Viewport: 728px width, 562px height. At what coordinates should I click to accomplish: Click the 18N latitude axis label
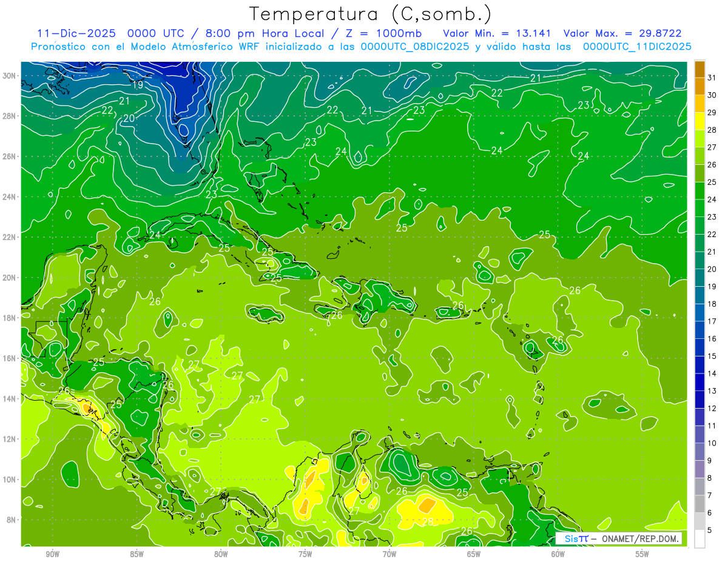(10, 318)
